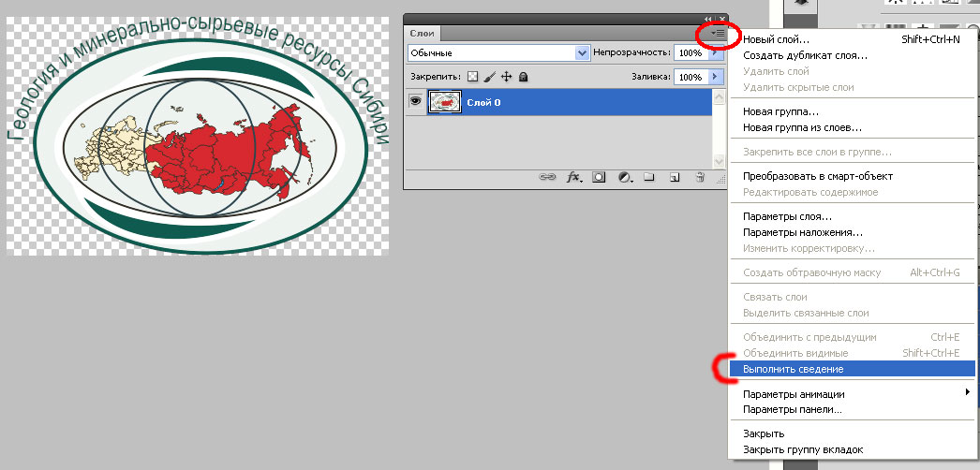
Task: Click the disabled Объединить видимые item
Action: point(852,353)
